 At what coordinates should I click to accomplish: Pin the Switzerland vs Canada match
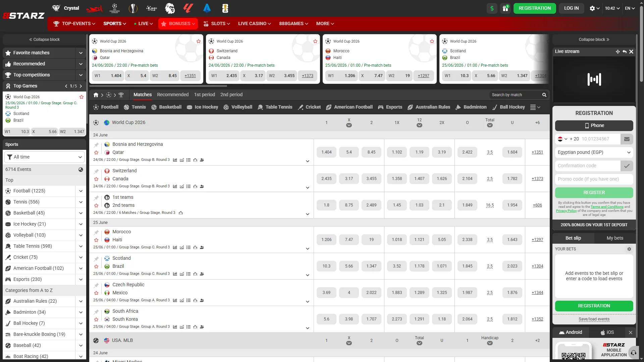pos(96,171)
